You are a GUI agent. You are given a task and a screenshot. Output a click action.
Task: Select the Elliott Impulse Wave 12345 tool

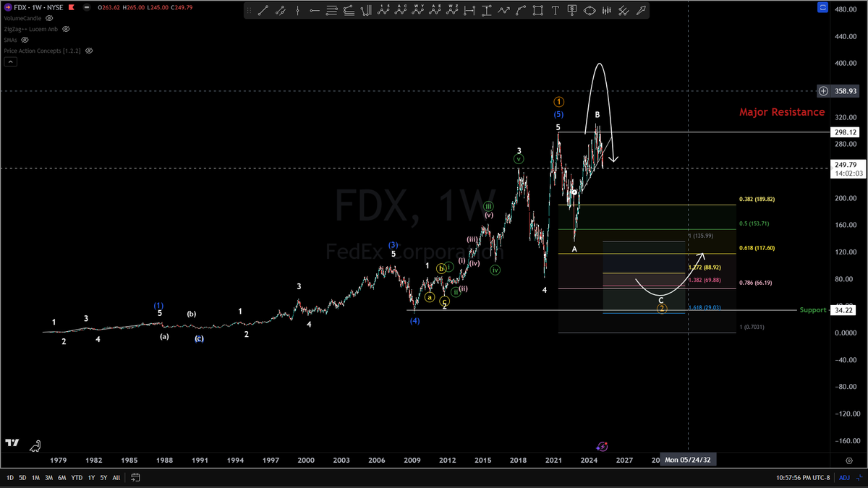tap(383, 10)
